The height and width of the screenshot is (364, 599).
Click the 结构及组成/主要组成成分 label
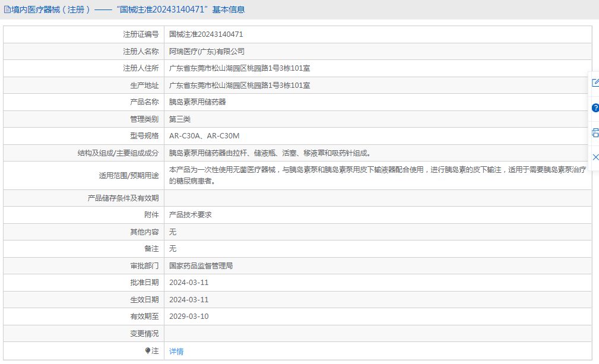[118, 153]
